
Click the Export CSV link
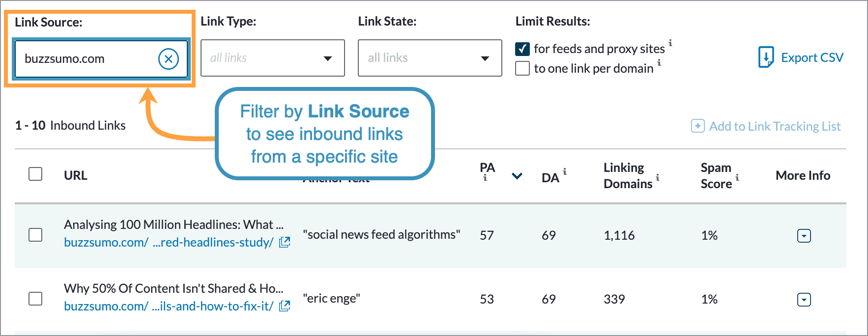(812, 57)
